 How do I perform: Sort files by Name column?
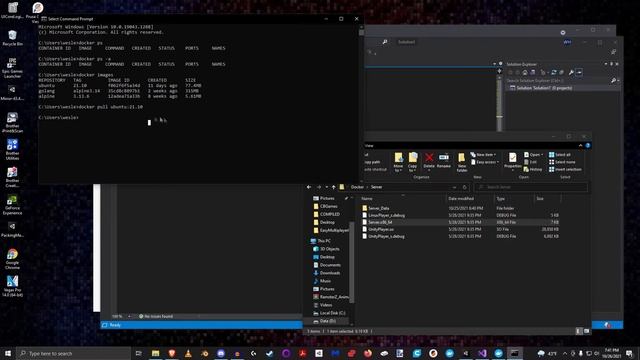367,199
